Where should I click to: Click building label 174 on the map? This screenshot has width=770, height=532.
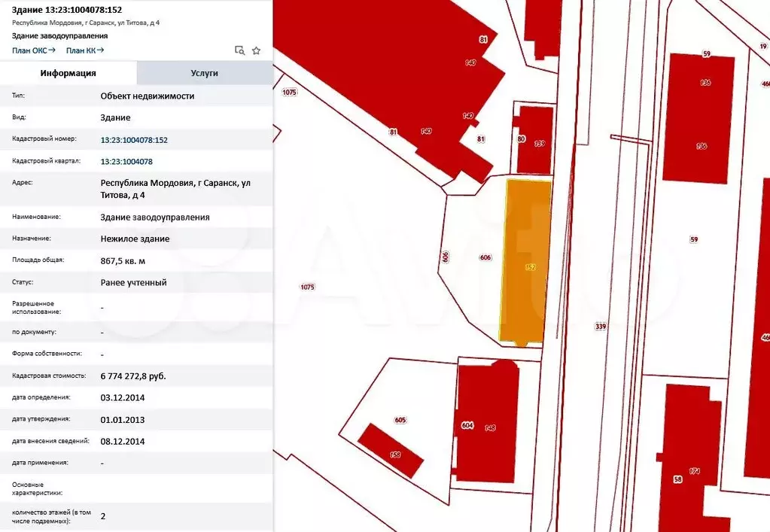point(695,471)
